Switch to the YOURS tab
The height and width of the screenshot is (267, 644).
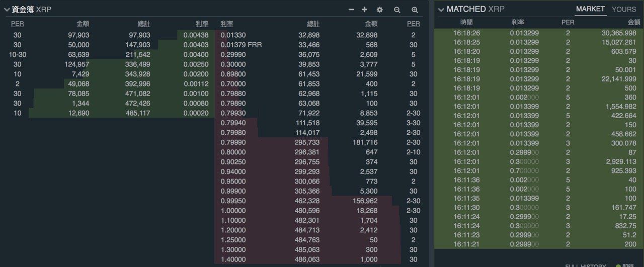point(624,9)
